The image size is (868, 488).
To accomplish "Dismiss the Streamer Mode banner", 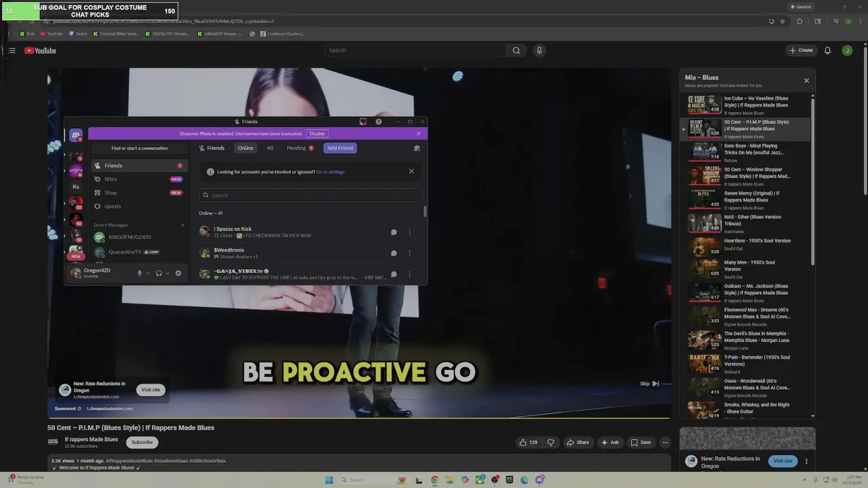I will 418,134.
